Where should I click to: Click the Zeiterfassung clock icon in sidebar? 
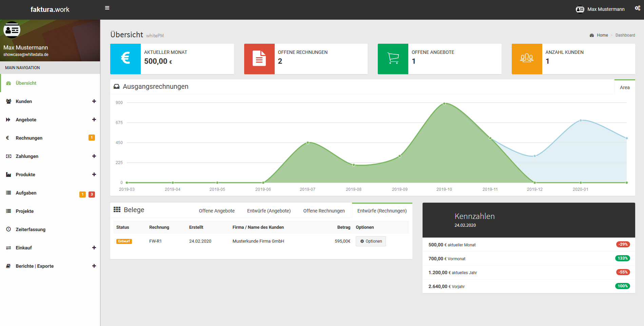[x=8, y=229]
